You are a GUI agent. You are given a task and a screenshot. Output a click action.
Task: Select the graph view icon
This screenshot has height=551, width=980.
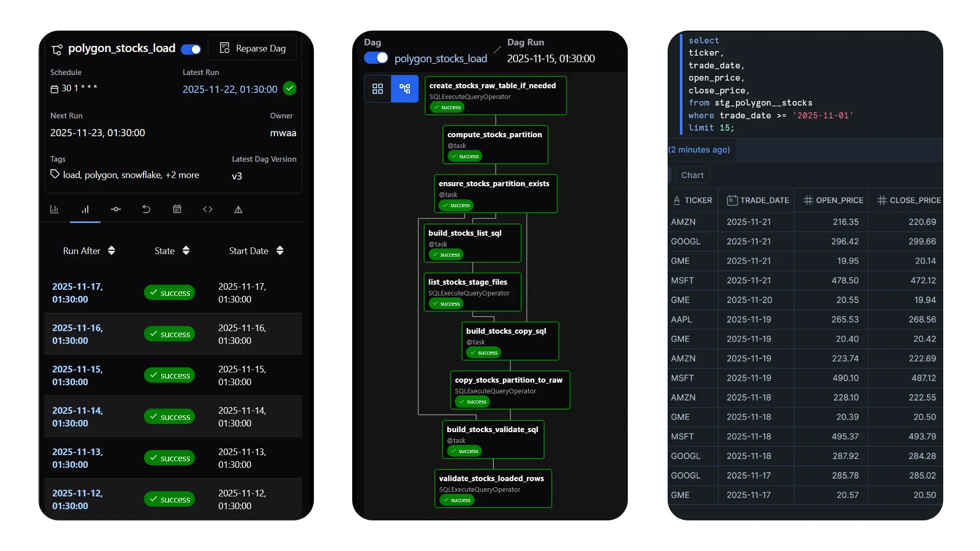(x=404, y=88)
